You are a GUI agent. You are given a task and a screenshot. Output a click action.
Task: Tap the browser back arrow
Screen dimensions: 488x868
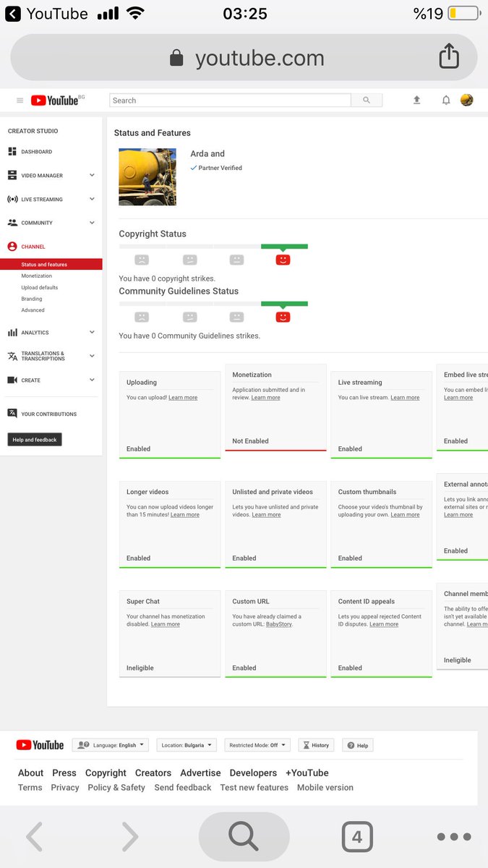click(34, 837)
